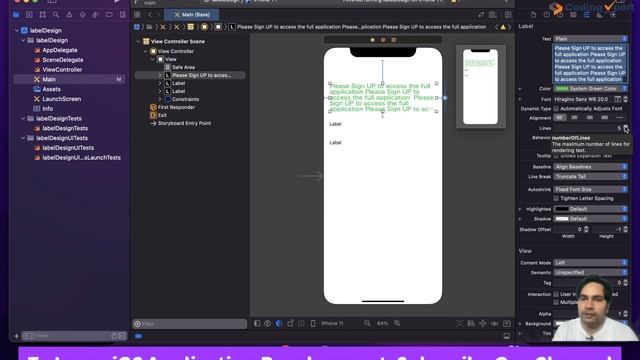Open the Find navigator magnifier icon
Viewport: 640px width, 360px height.
[56, 15]
